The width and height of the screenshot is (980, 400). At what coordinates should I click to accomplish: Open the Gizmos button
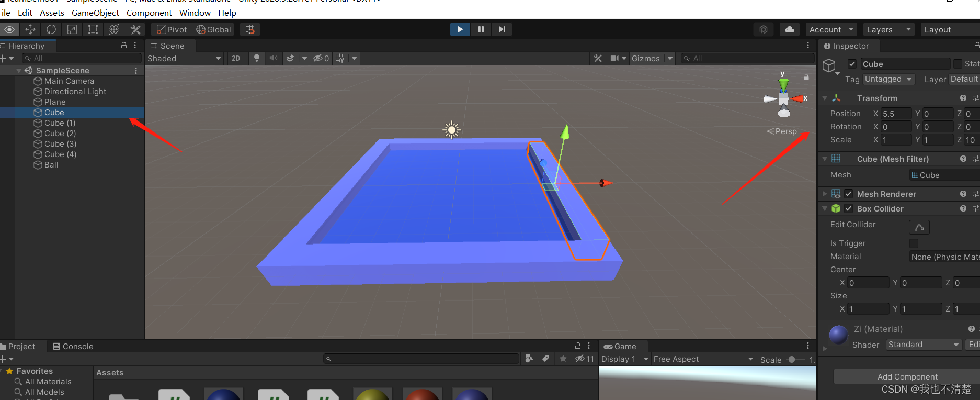(x=646, y=58)
